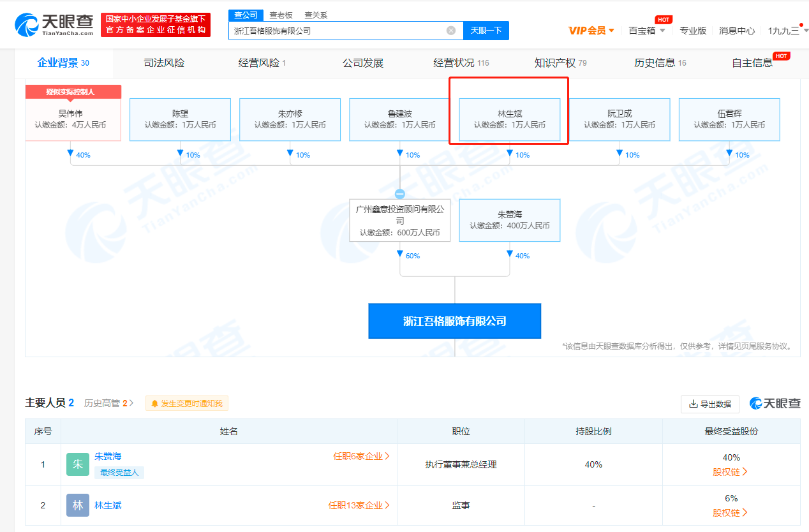Click the 林生斌 name link in the table
This screenshot has width=809, height=532.
108,505
